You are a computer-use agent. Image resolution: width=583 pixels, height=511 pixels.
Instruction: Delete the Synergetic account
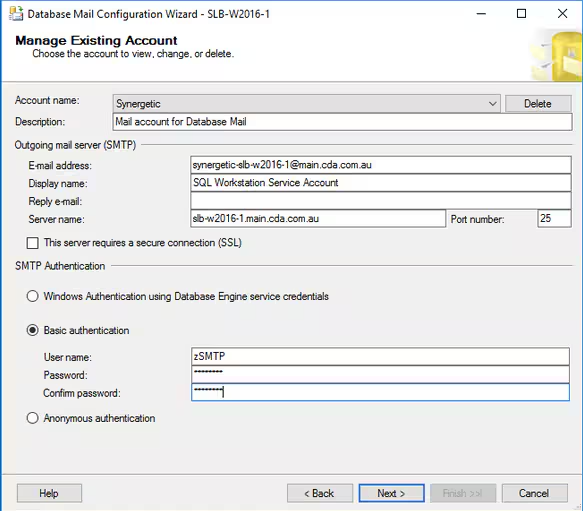click(538, 104)
